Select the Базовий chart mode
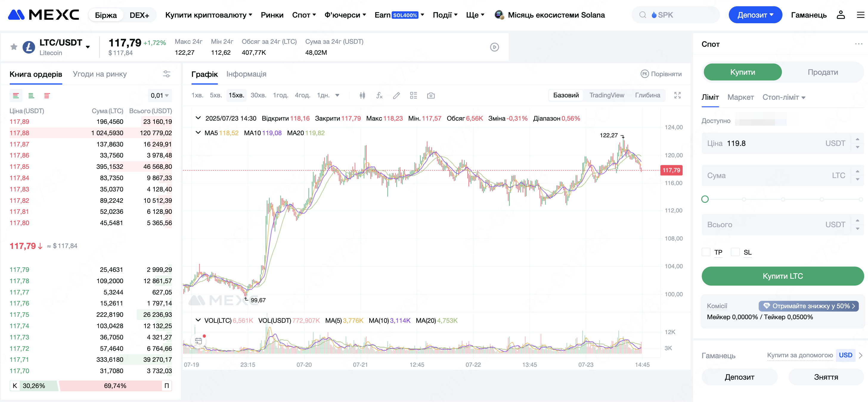The image size is (868, 402). (566, 95)
